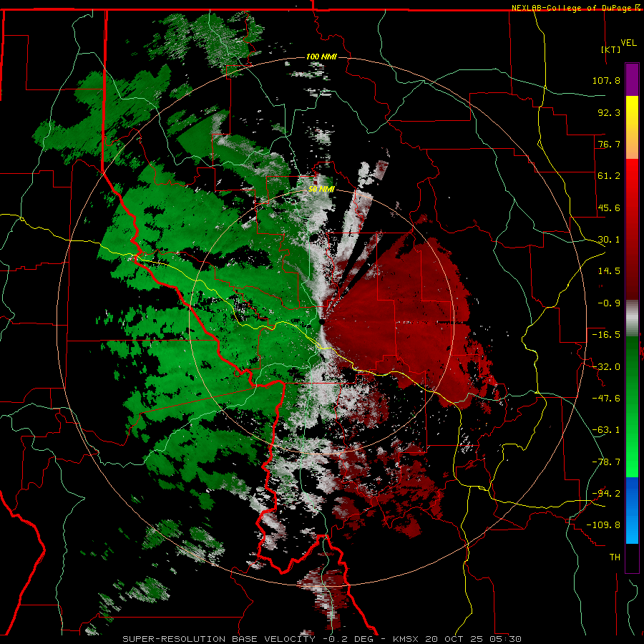Pick the yellow-orange segment of the velocity scale
Viewport: 644px width, 644px height.
[632, 127]
